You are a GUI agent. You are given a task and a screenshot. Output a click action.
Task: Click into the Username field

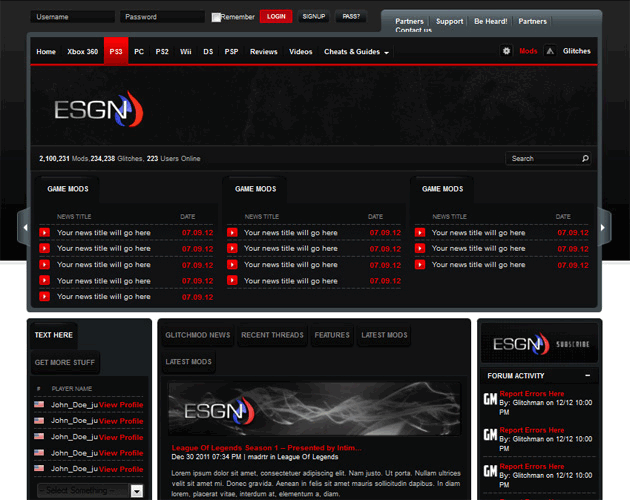point(72,17)
